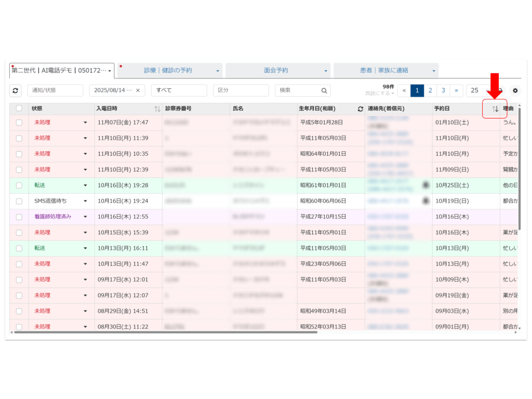The image size is (532, 399).
Task: Open status dropdown on the 看護師処理済み row
Action: click(x=85, y=217)
